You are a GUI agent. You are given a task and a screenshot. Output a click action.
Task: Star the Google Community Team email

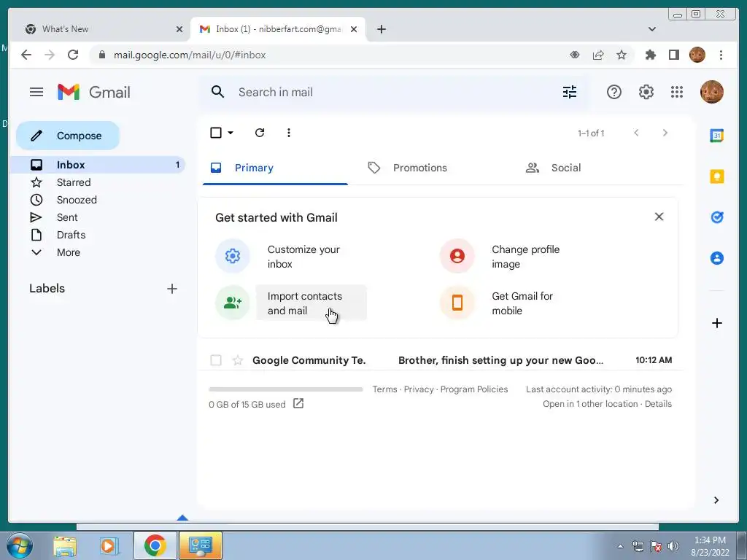click(x=238, y=360)
